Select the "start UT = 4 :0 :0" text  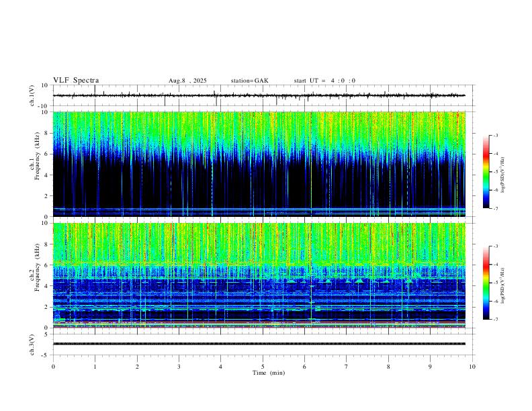pos(324,81)
